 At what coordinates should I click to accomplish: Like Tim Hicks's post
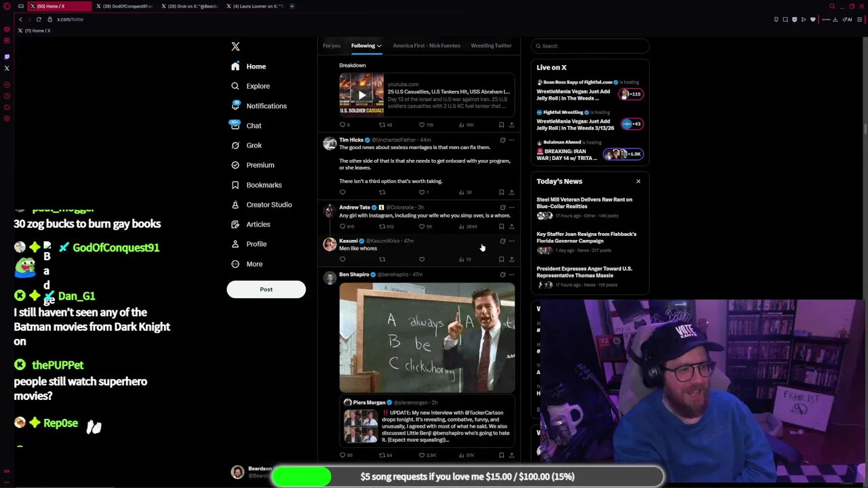tap(422, 192)
